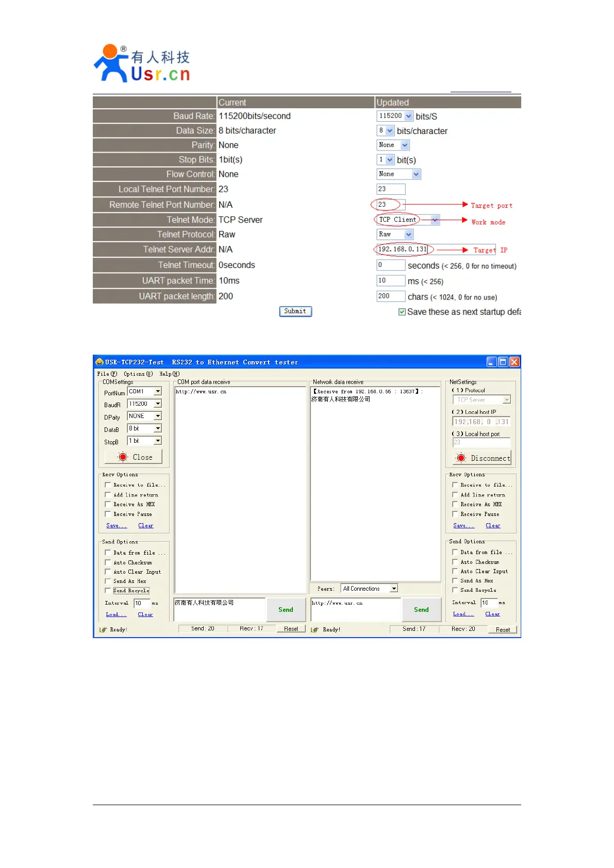Enable network Receive As HEX
Viewport: 614px width, 868px height.
pos(455,504)
